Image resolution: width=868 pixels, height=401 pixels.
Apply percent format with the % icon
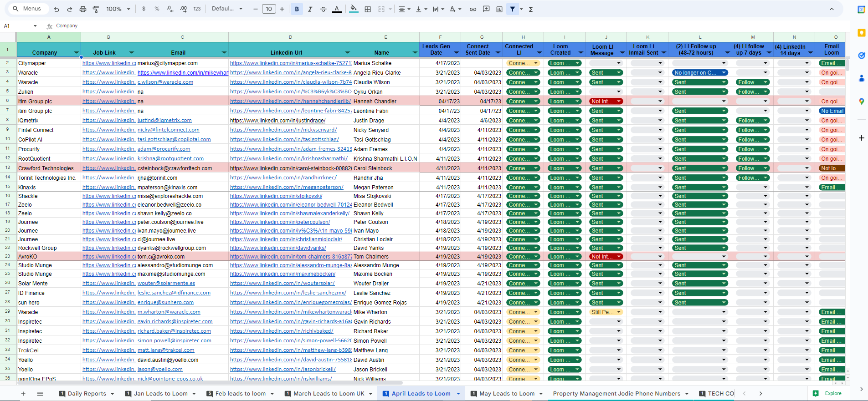pyautogui.click(x=157, y=9)
